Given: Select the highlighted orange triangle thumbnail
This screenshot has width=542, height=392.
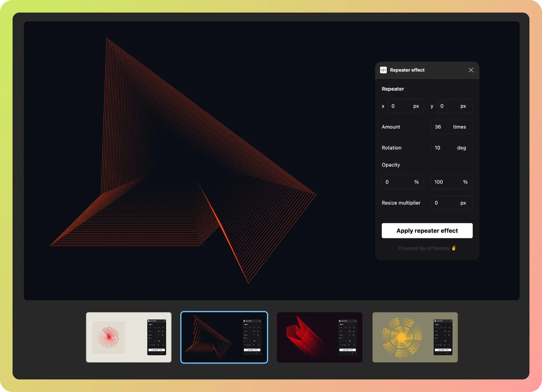Looking at the screenshot, I should (224, 337).
